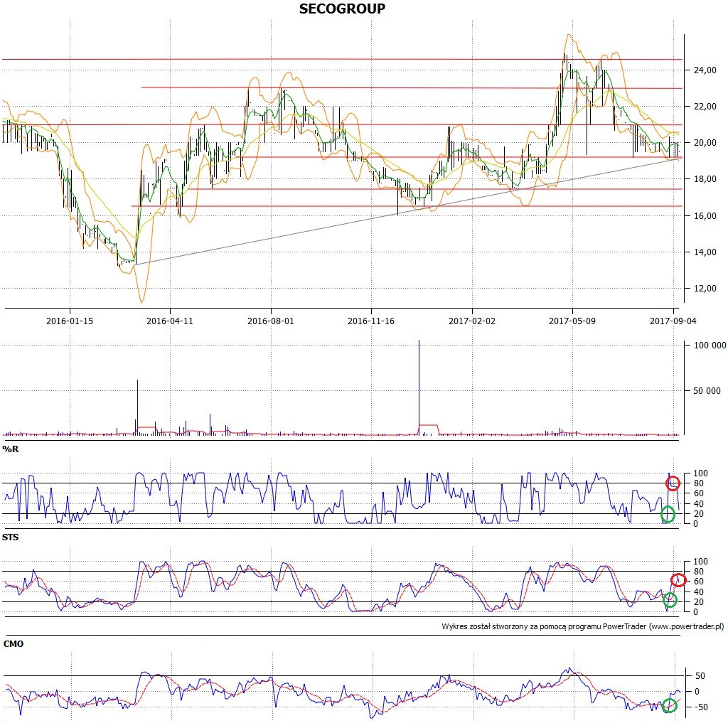The image size is (728, 728).
Task: Click the 2017-09-04 date label
Action: (x=673, y=321)
